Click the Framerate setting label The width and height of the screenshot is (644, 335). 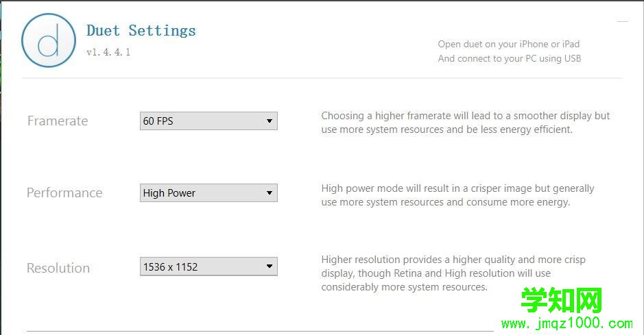tap(58, 121)
